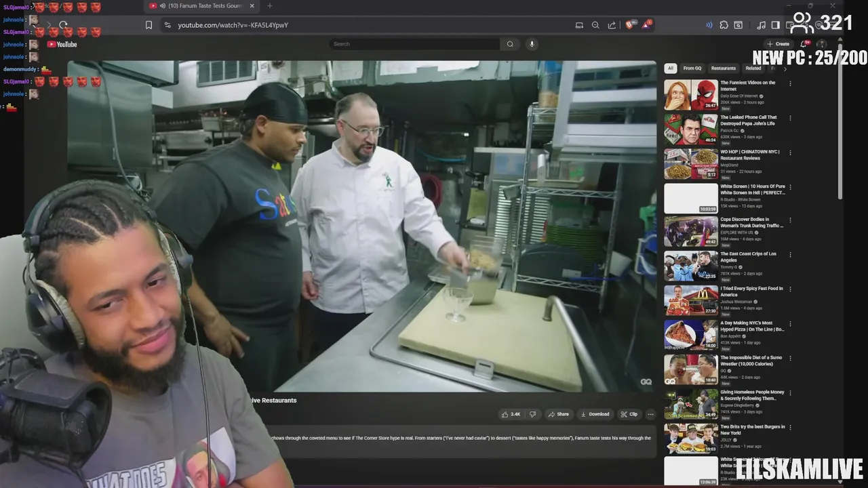Open Leaked Phone Call Papa John's thumbnail

[690, 129]
